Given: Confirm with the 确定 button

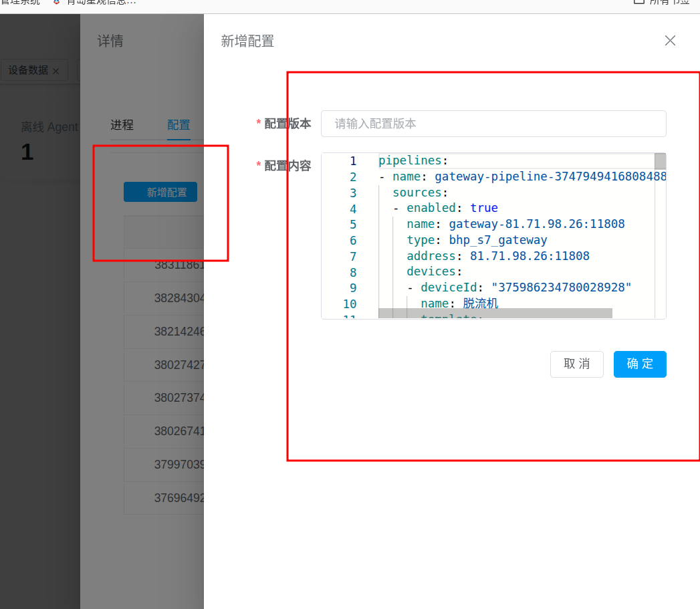Looking at the screenshot, I should (640, 364).
